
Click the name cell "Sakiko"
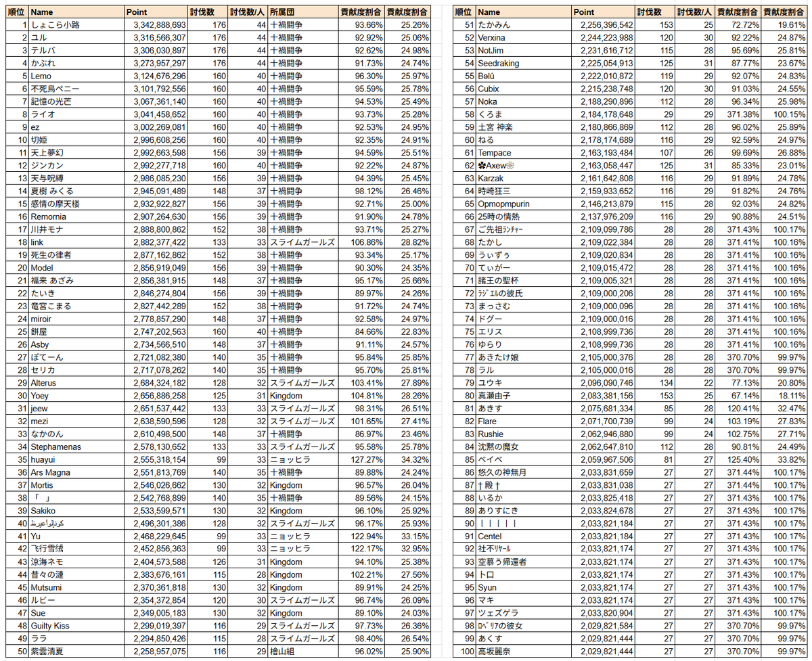(x=76, y=510)
